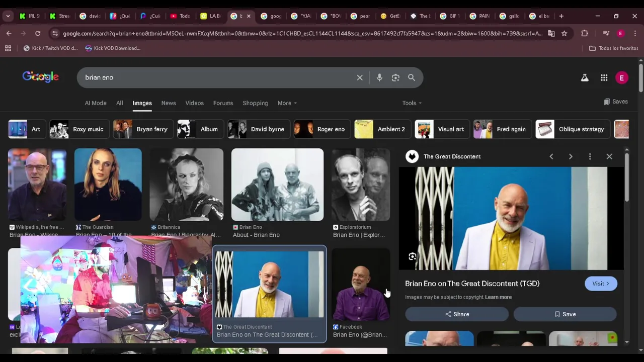Click the browser address bar URL
The width and height of the screenshot is (644, 362).
click(302, 33)
